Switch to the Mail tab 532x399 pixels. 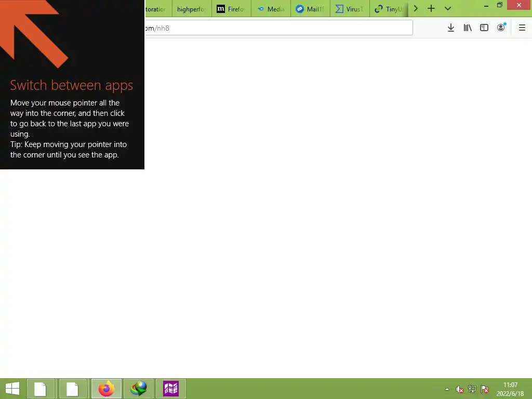310,9
